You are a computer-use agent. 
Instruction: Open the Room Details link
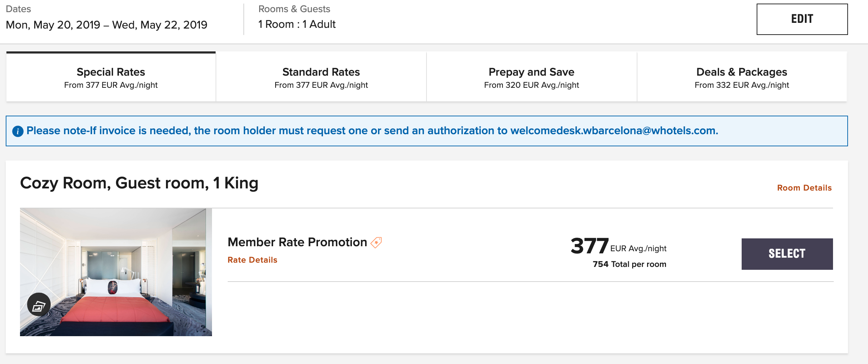804,188
